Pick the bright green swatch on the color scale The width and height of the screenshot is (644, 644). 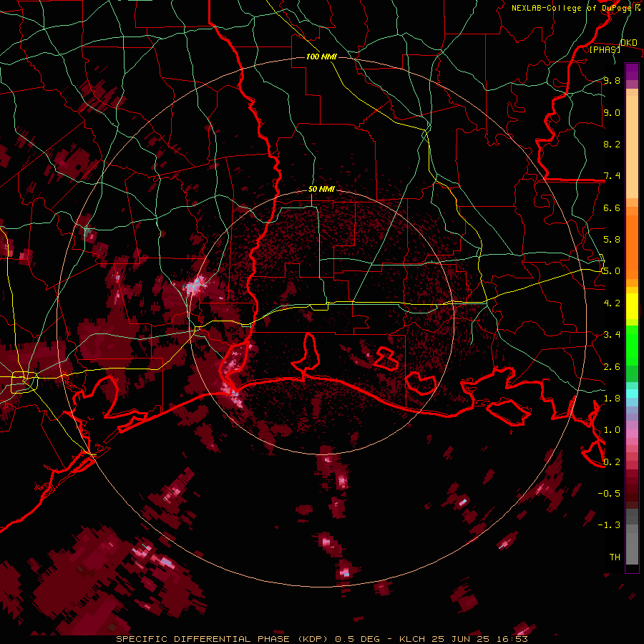coord(632,345)
